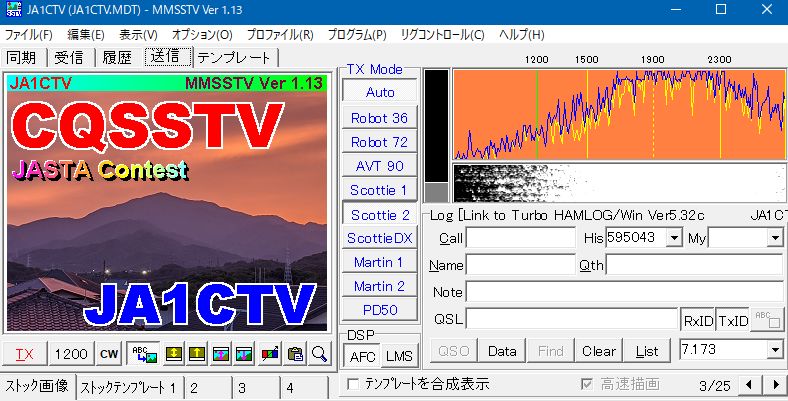Select Robot 36 TX mode
This screenshot has width=788, height=401.
point(379,118)
